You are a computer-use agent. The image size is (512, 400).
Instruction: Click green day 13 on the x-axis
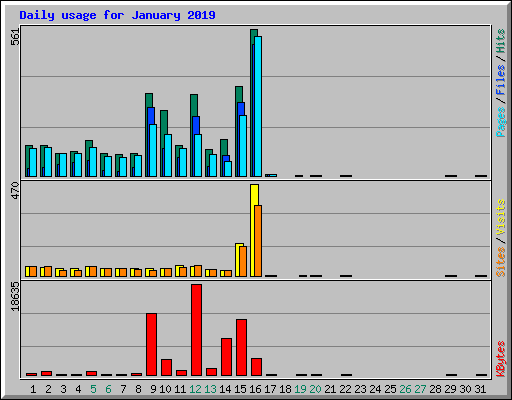coord(210,389)
